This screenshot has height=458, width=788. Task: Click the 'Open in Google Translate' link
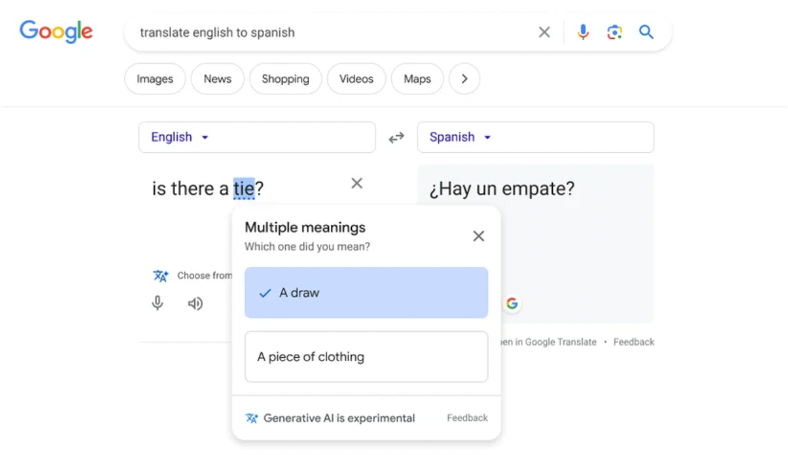coord(549,342)
